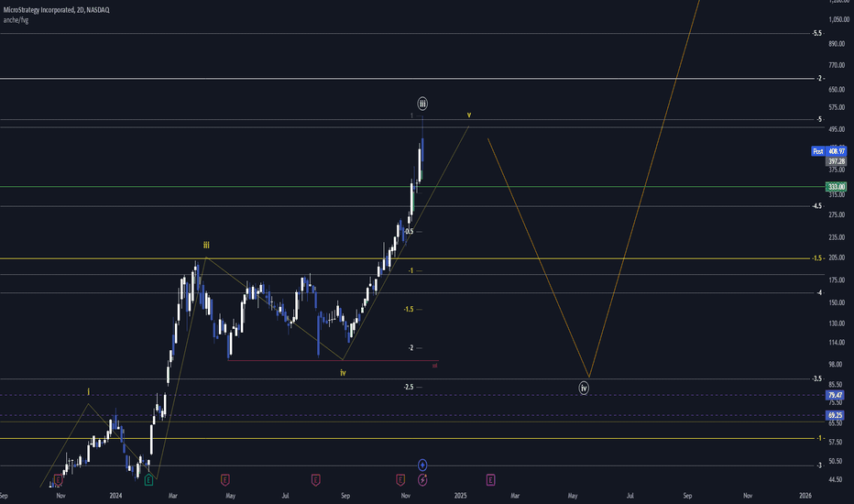Image resolution: width=854 pixels, height=504 pixels.
Task: Click the -4.5 level label
Action: (817, 206)
